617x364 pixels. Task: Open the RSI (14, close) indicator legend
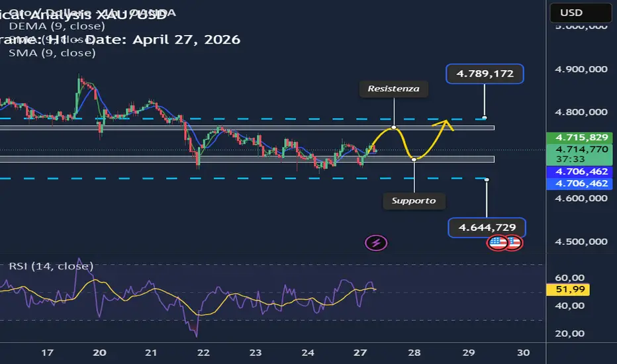[51, 266]
